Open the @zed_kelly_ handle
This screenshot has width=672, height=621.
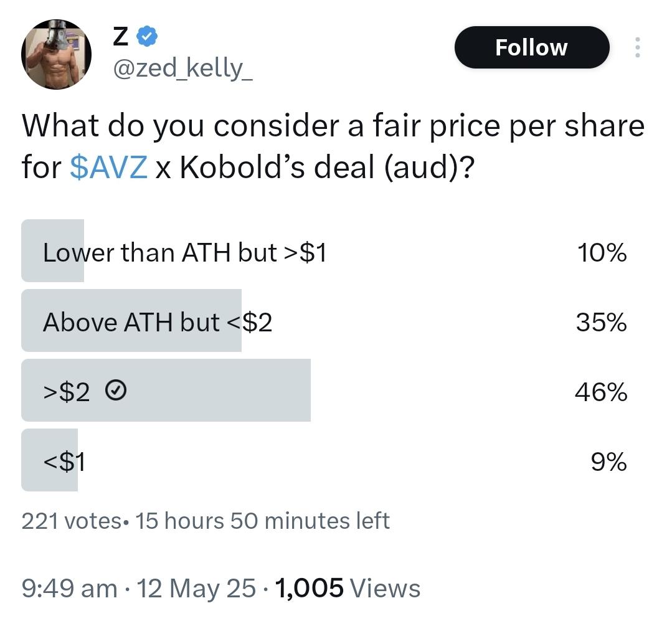pyautogui.click(x=182, y=69)
